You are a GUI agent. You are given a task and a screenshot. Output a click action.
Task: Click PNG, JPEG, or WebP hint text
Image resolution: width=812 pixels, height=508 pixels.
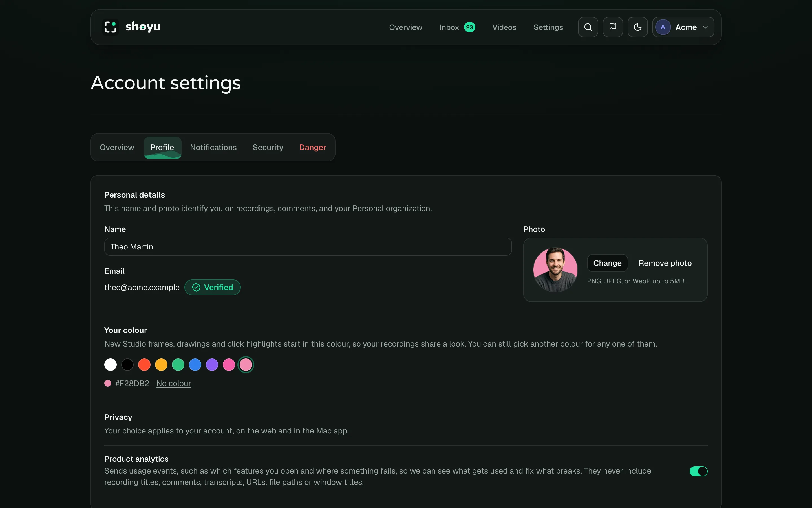click(636, 281)
